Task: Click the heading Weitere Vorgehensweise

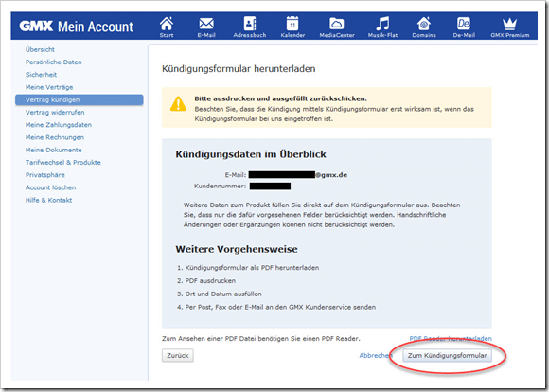Action: pyautogui.click(x=237, y=249)
